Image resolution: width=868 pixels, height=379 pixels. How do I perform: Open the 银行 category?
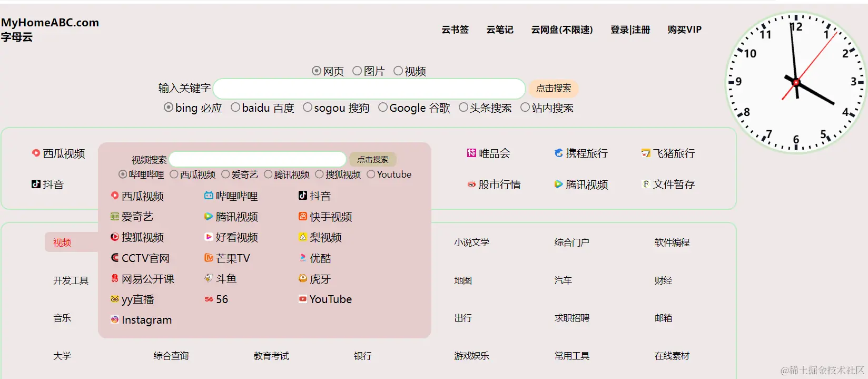tap(363, 356)
